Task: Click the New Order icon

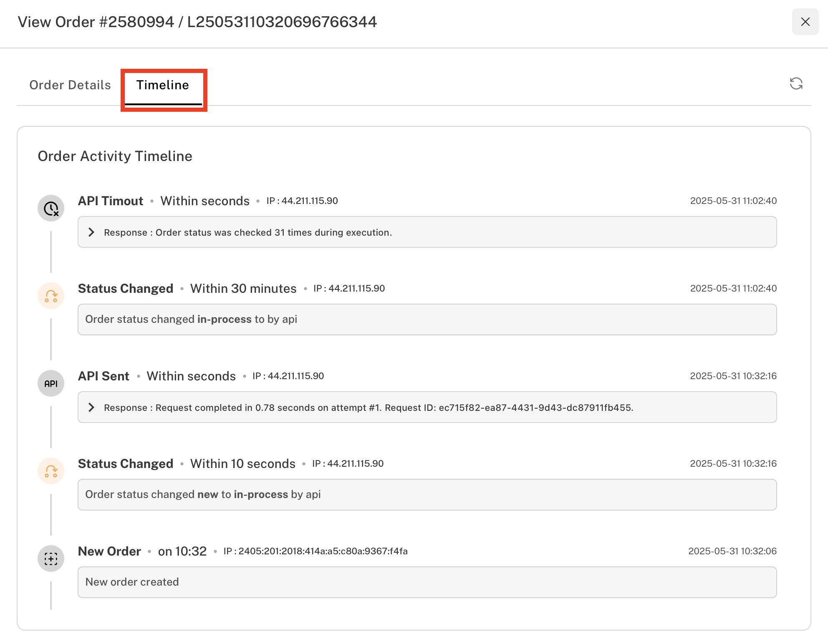Action: click(51, 558)
